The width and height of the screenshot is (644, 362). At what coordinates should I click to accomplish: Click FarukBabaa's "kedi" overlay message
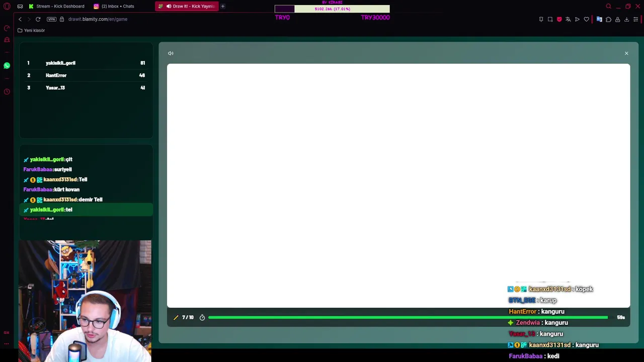pos(534,356)
